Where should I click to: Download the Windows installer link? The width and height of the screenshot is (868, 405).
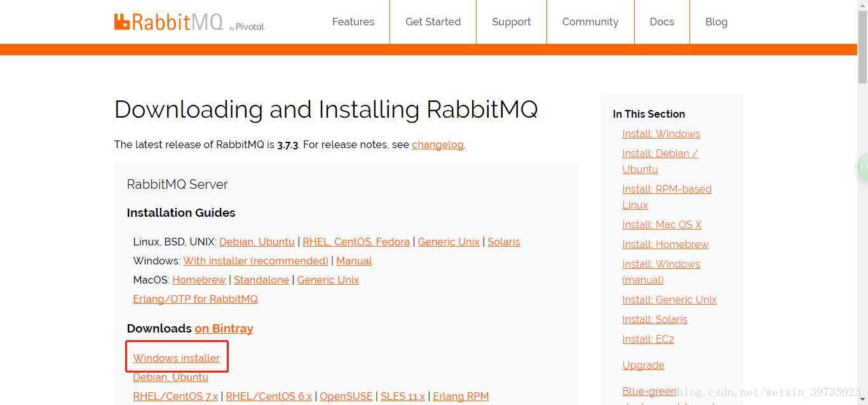(x=177, y=358)
